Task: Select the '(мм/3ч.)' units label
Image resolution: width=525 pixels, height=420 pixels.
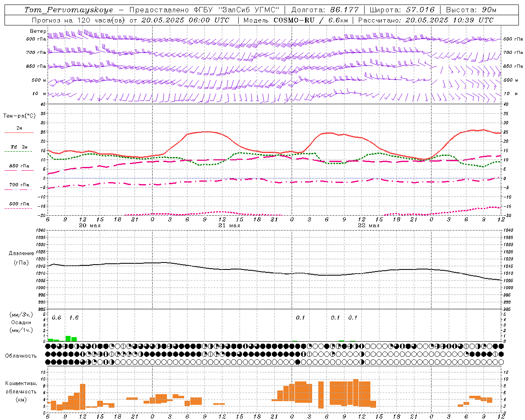Action: [x=21, y=315]
